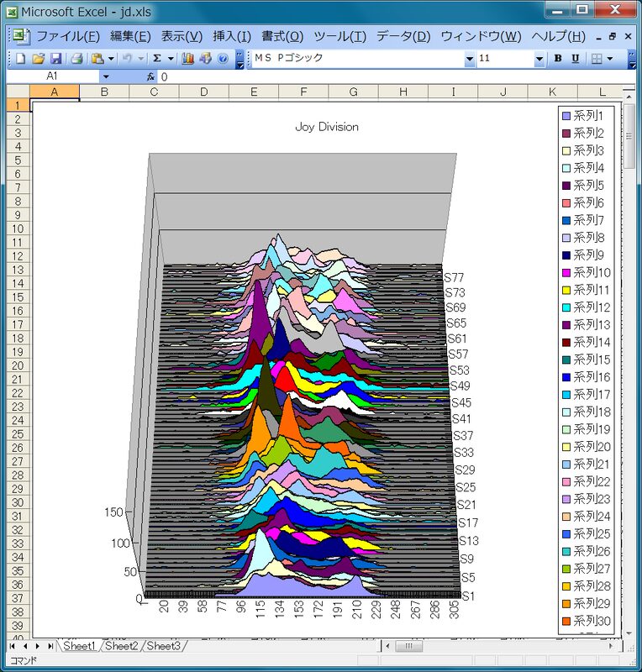Expand Formatting toolbar options chevron at far right
642x672 pixels.
[x=632, y=59]
